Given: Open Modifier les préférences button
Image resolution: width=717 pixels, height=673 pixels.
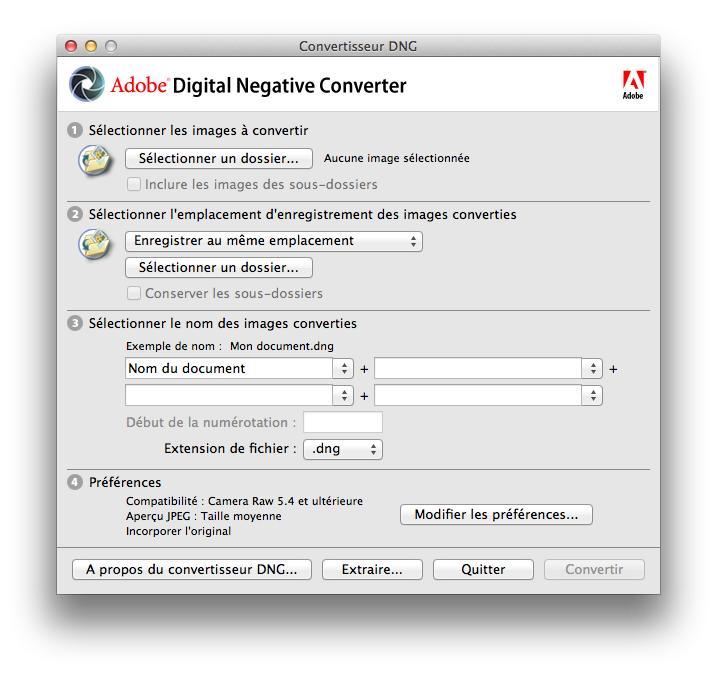Looking at the screenshot, I should click(496, 515).
